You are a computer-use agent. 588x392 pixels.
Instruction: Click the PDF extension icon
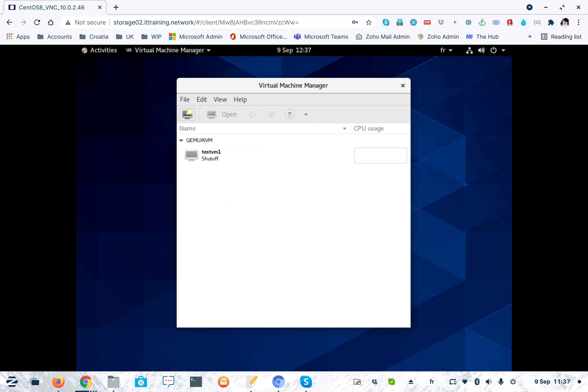pyautogui.click(x=427, y=23)
